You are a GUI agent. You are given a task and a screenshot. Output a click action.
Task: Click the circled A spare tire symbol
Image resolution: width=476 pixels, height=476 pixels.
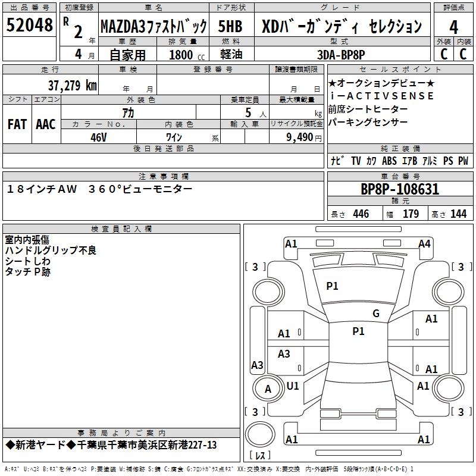[x=268, y=389]
